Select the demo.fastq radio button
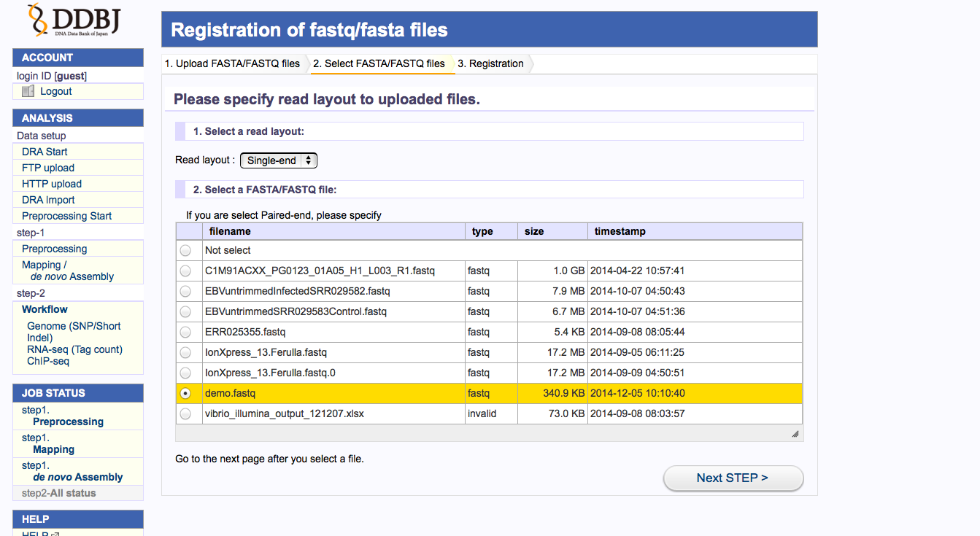This screenshot has width=980, height=536. coord(185,393)
